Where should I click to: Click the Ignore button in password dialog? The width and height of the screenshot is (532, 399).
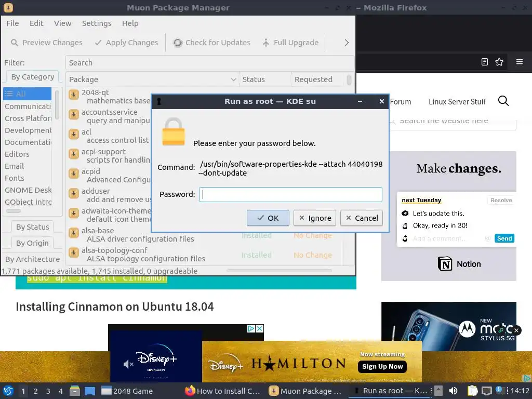click(x=314, y=218)
